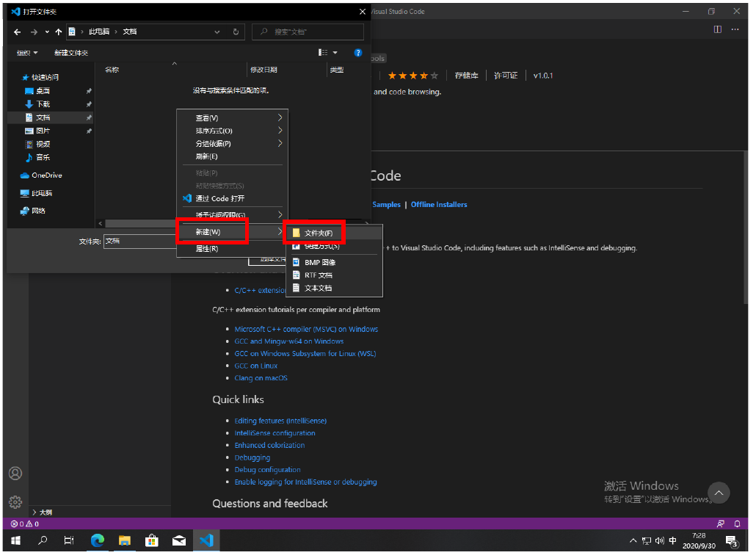Open Microsoft Edge from the taskbar

tap(97, 541)
